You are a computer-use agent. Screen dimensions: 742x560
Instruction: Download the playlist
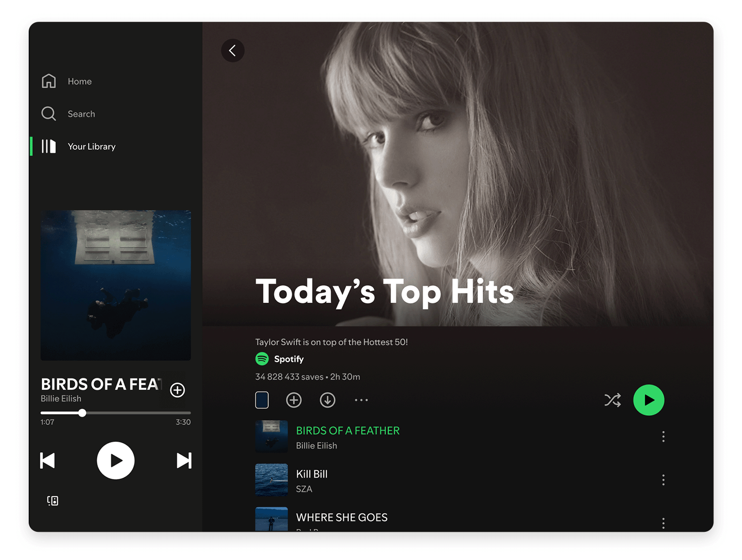tap(327, 400)
